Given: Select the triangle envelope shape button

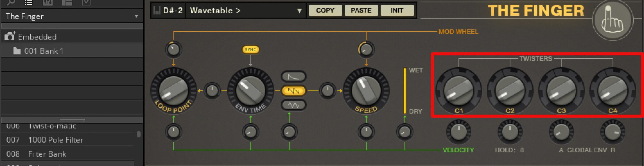Looking at the screenshot, I should 293,105.
